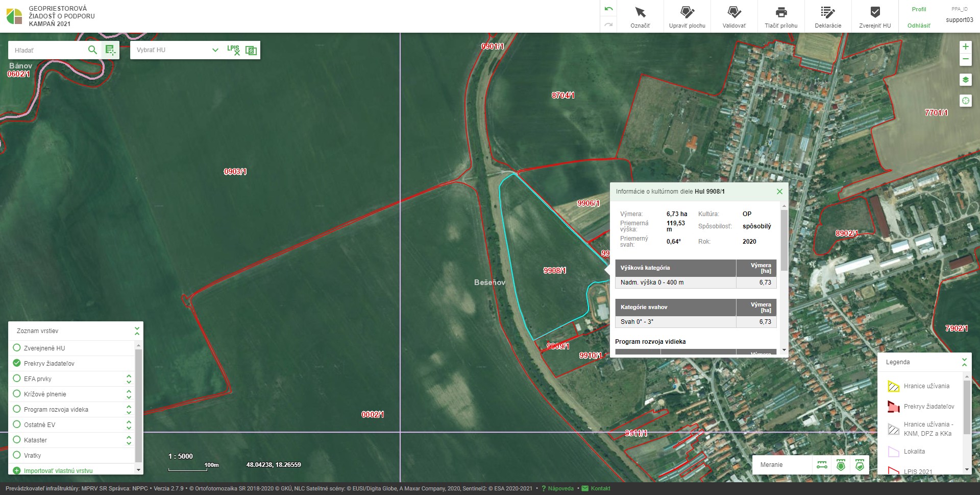Enable the Zverejnené HU layer
Screen dimensions: 980x495
[17, 348]
